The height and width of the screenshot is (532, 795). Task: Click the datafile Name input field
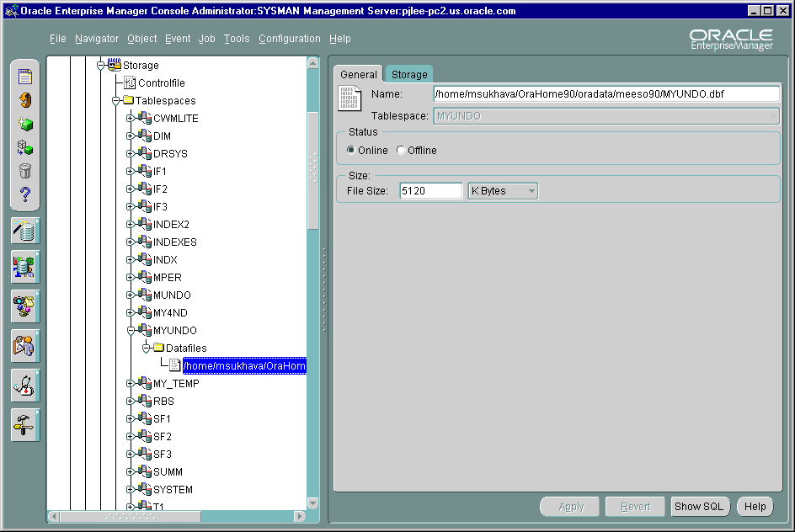[606, 93]
